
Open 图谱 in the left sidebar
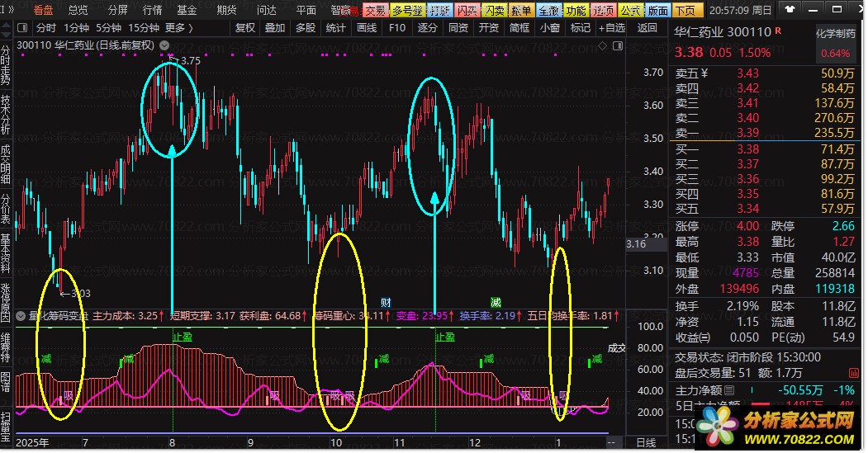click(6, 382)
